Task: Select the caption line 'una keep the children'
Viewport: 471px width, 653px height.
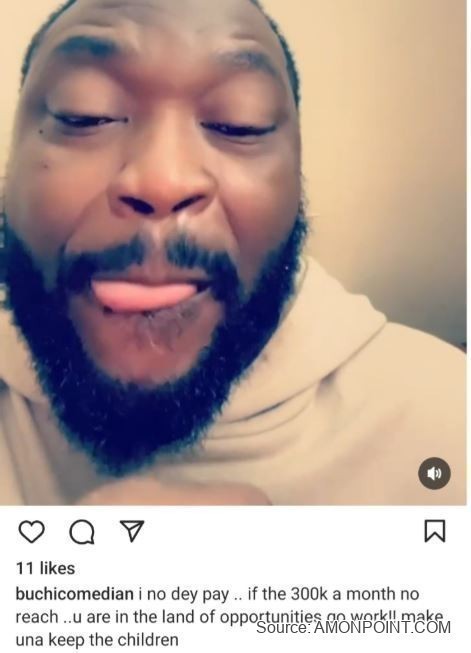Action: 97,639
